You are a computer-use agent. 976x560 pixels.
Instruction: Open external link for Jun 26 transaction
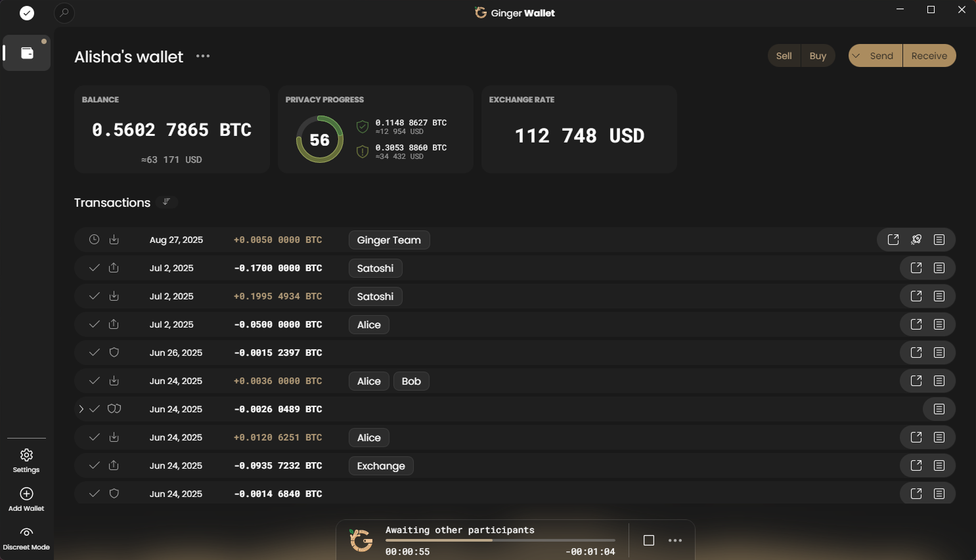click(916, 353)
